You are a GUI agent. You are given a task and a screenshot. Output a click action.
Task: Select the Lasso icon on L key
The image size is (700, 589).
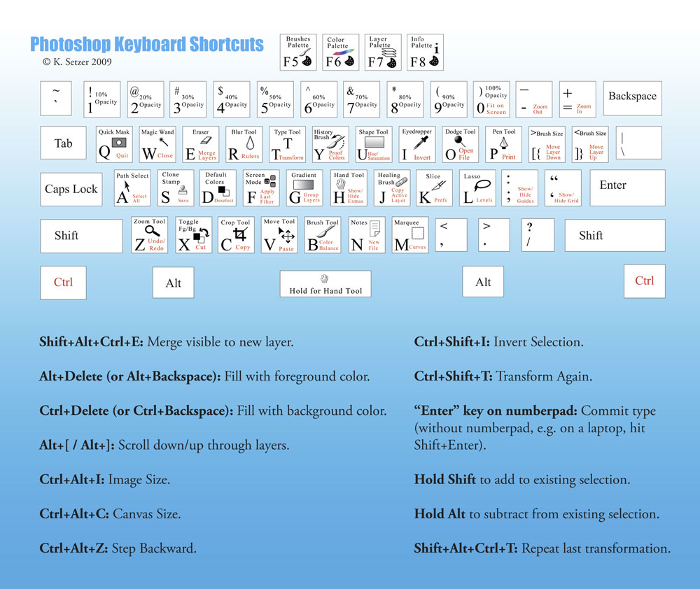coord(480,186)
